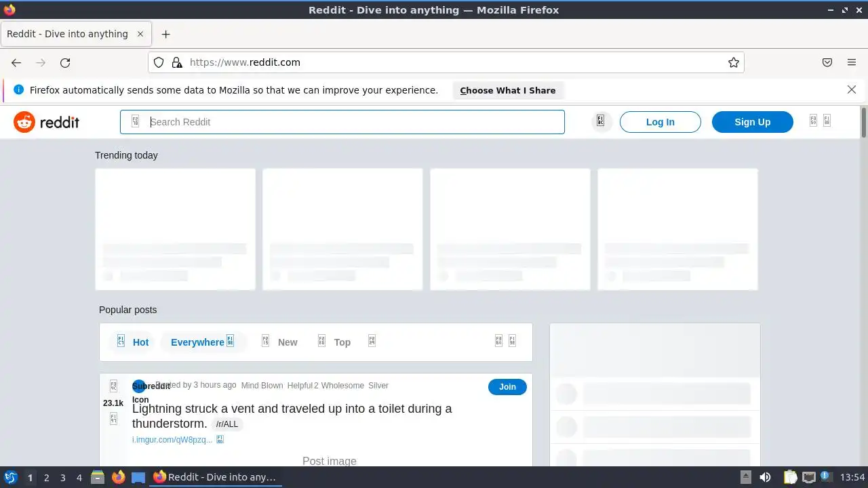Click the Log In button

(660, 122)
